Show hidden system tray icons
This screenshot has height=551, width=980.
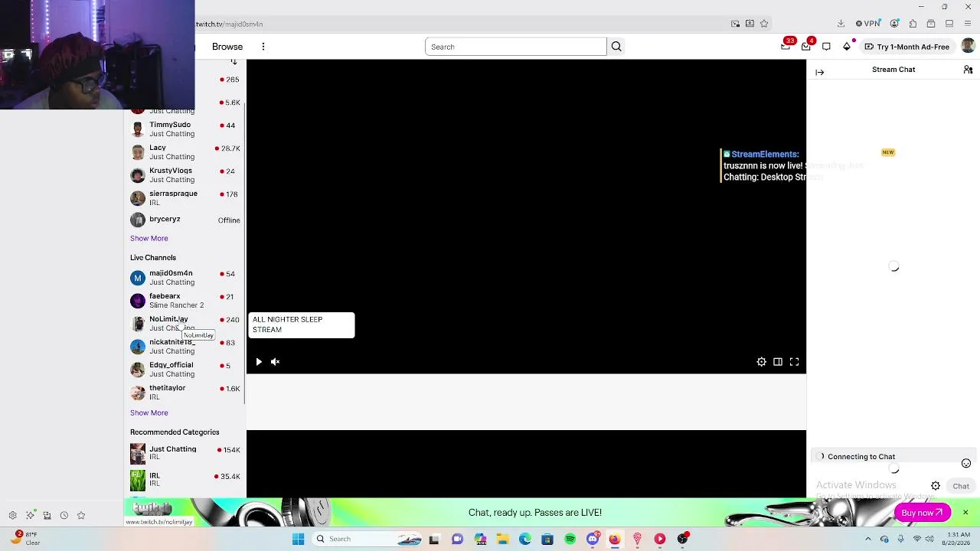click(x=868, y=539)
